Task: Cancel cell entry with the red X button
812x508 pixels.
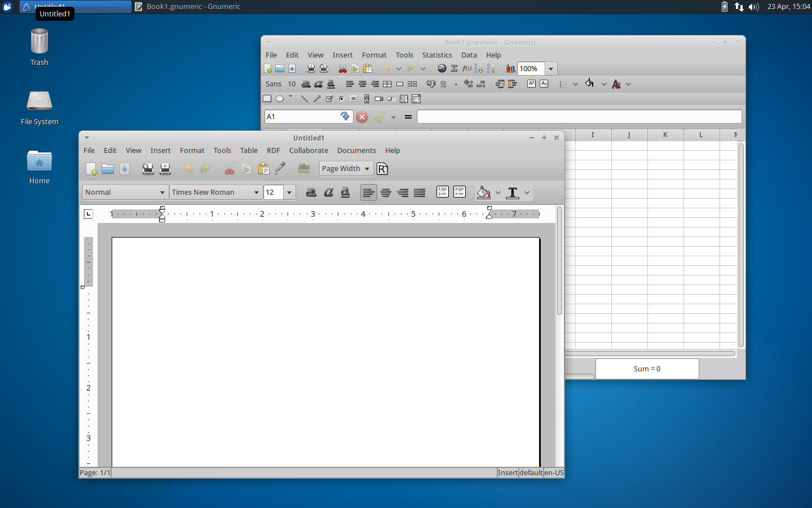Action: pos(362,117)
